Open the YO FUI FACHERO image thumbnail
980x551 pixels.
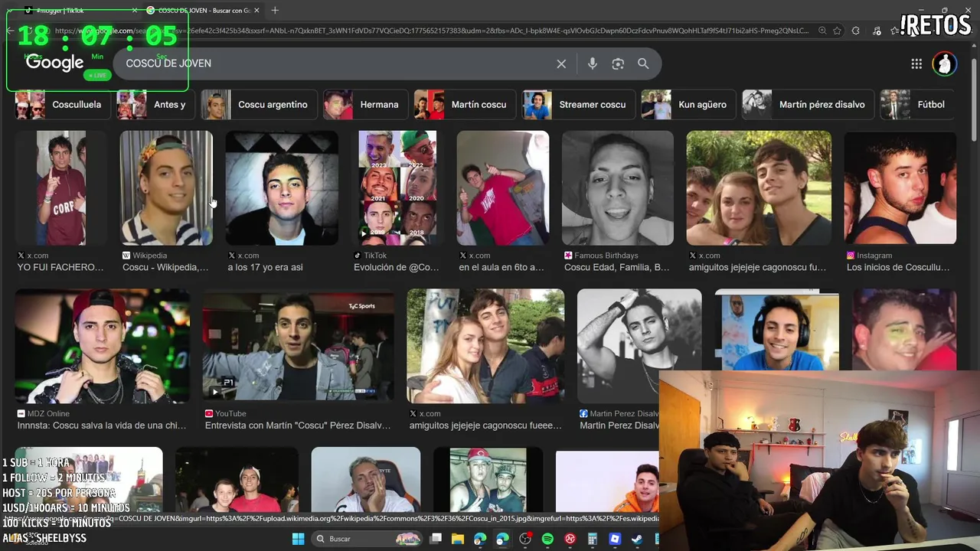[61, 188]
